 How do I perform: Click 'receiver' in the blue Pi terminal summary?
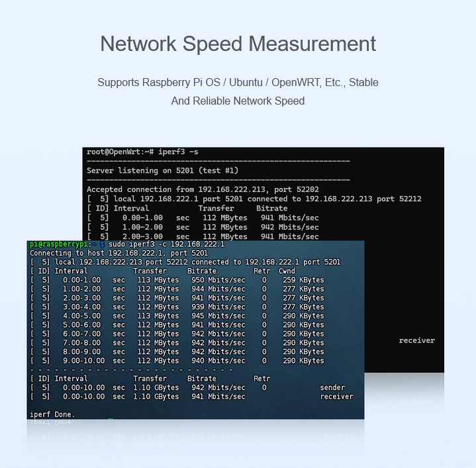337,397
